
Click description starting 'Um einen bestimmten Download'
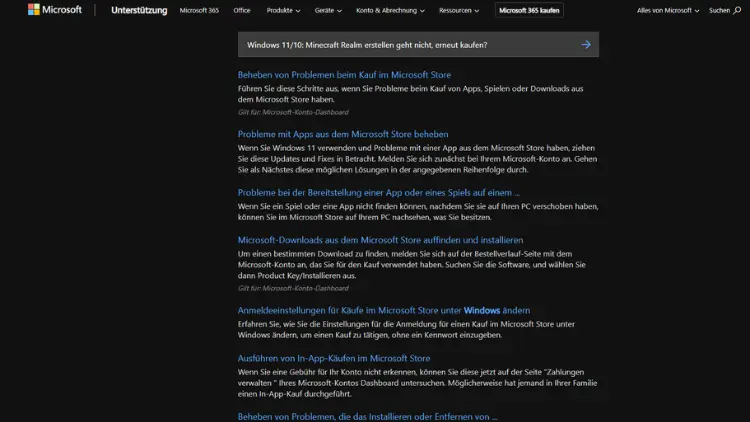coord(411,265)
